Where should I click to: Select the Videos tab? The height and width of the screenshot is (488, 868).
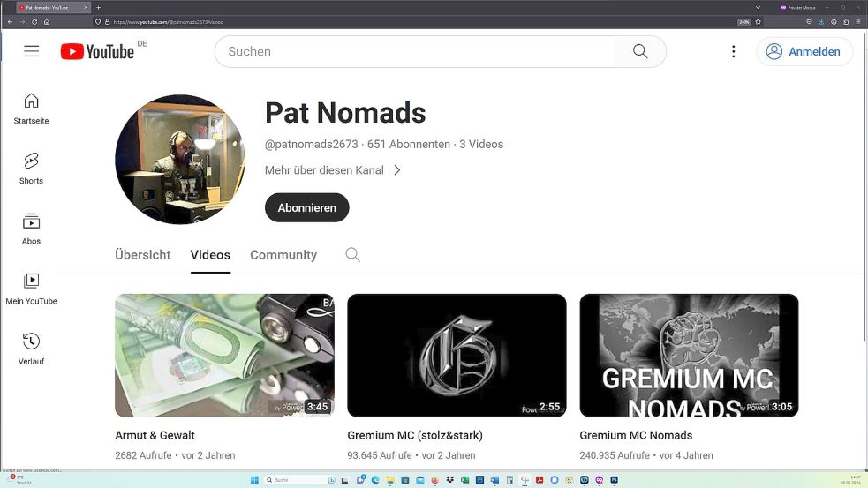210,254
